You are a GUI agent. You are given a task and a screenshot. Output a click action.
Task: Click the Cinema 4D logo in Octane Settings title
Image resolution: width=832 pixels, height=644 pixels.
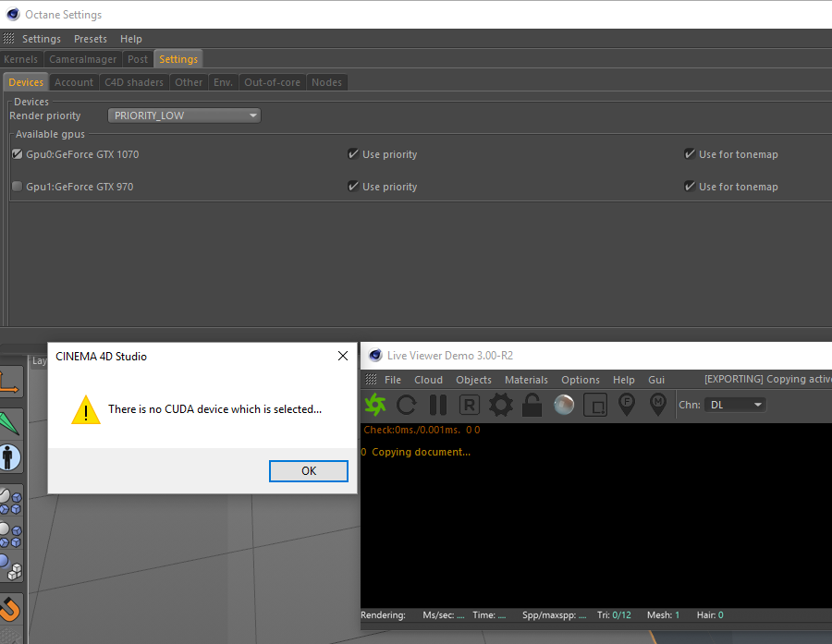(13, 15)
